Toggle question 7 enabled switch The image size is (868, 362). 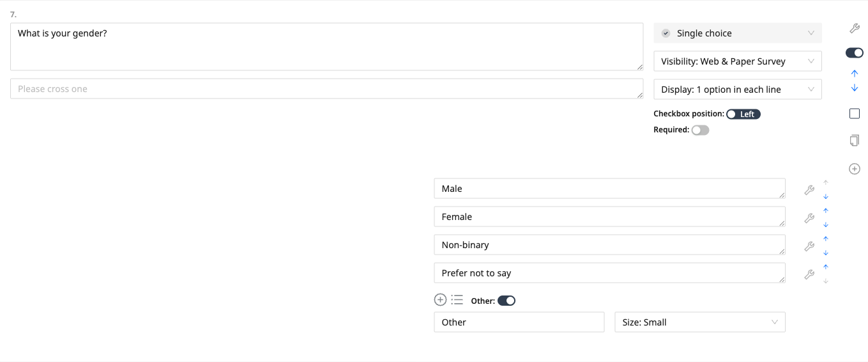click(854, 52)
